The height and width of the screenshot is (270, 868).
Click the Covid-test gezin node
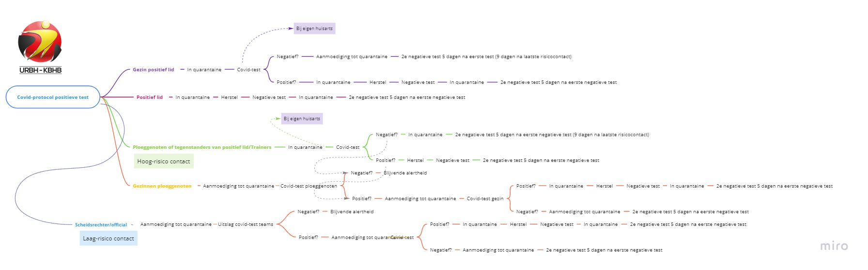click(485, 199)
